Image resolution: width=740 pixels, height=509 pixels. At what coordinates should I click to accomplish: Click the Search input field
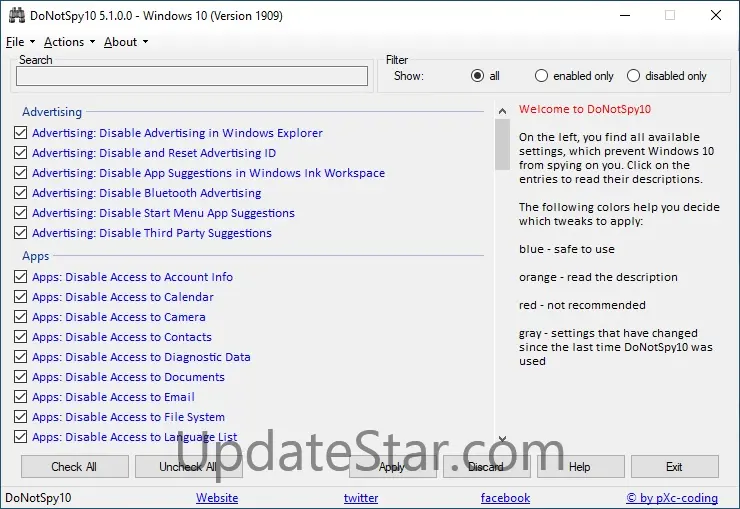[x=192, y=76]
